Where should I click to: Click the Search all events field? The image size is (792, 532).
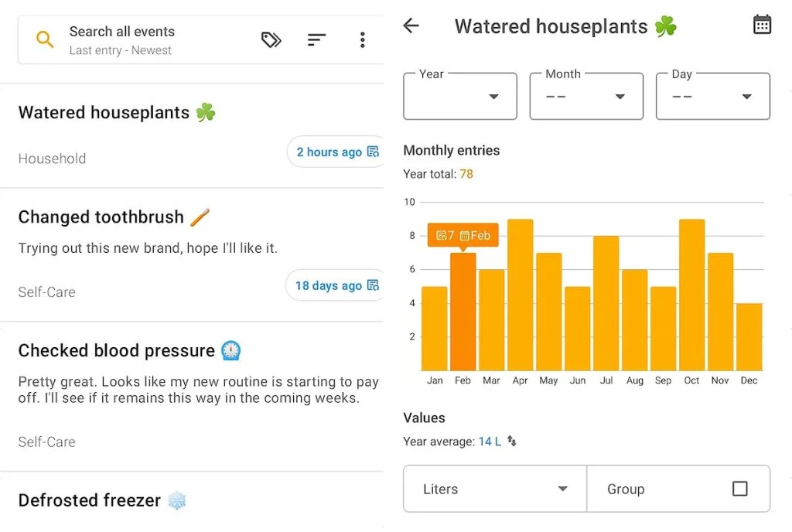click(147, 40)
